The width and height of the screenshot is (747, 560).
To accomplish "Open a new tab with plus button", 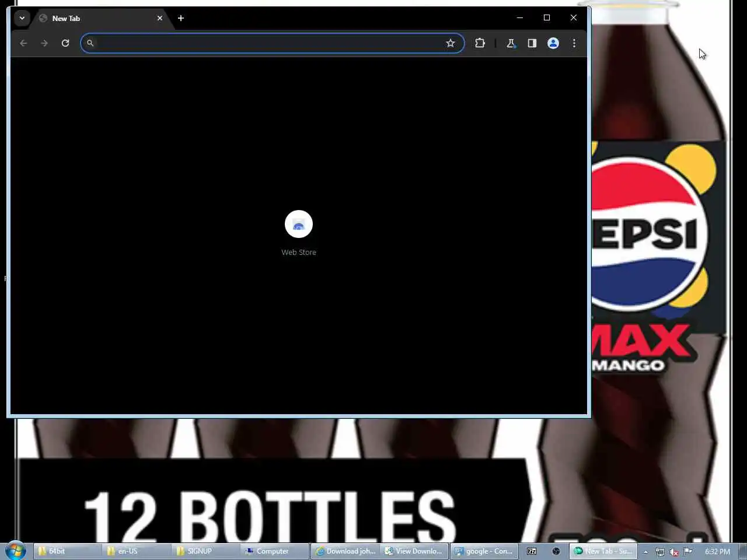I will 181,18.
